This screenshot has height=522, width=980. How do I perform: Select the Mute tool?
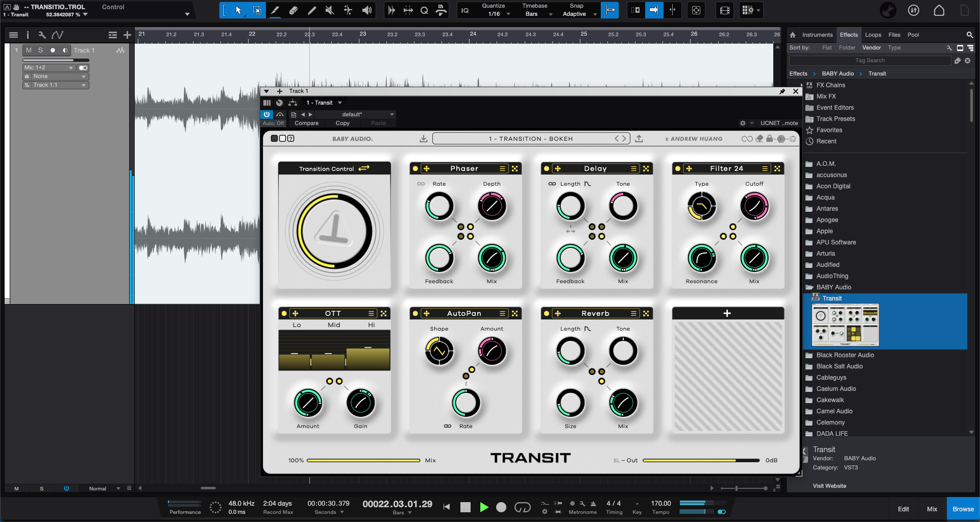click(x=330, y=10)
